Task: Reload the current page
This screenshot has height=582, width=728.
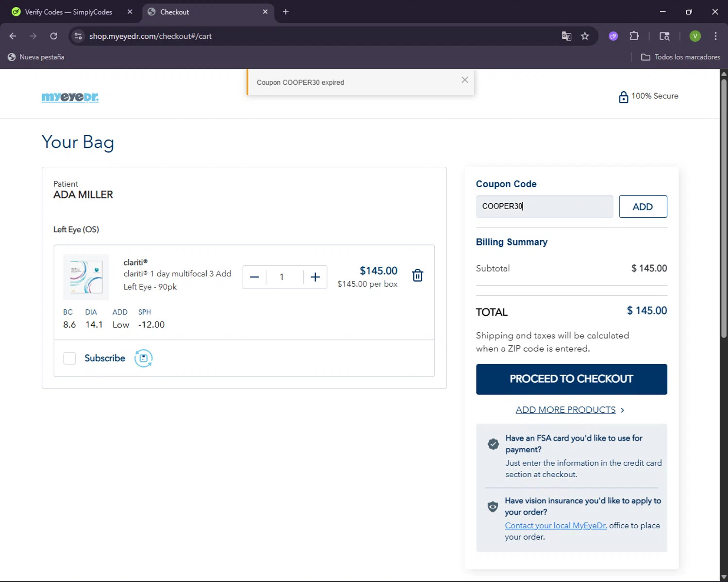Action: 54,36
